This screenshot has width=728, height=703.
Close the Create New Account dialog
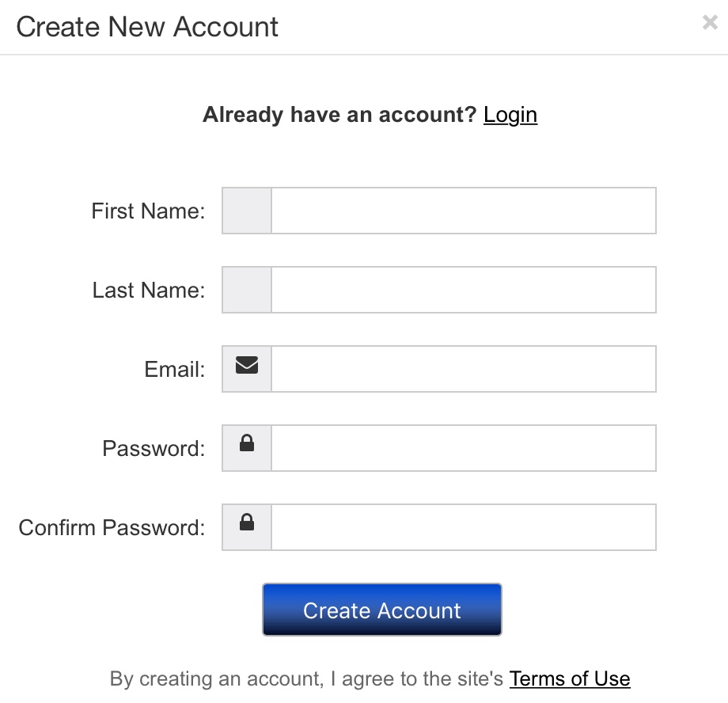[x=710, y=22]
